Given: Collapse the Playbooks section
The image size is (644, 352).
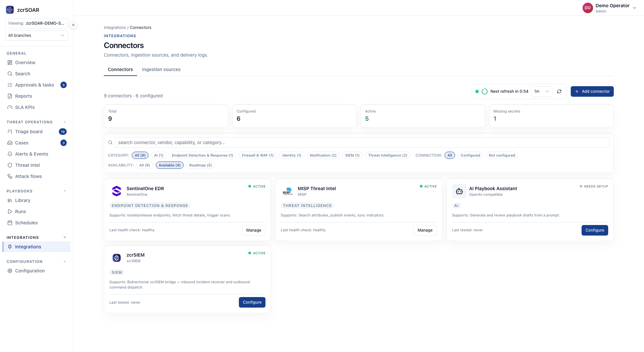Looking at the screenshot, I should pyautogui.click(x=65, y=191).
